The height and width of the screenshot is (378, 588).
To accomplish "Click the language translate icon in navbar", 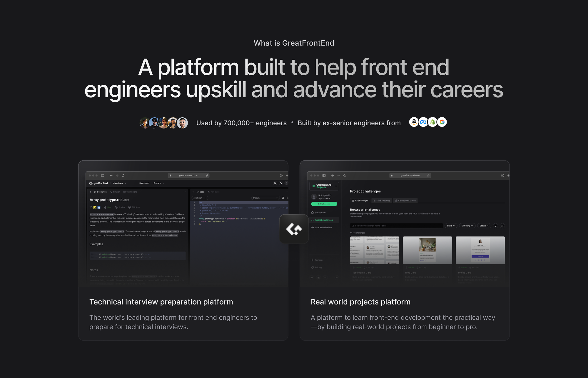I will pos(275,183).
